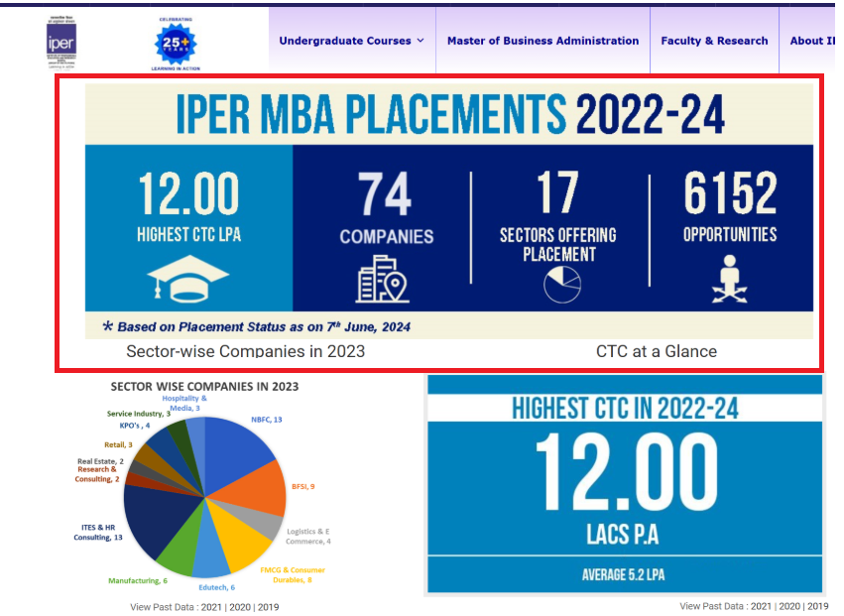The height and width of the screenshot is (616, 844).
Task: View 2020 sector data under pie chart
Action: click(240, 607)
